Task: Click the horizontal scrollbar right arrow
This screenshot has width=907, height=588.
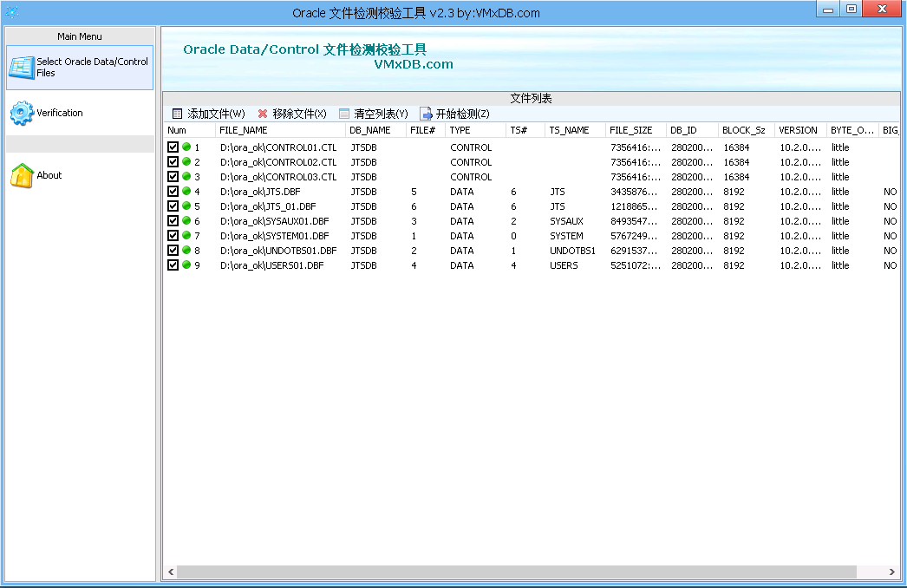Action: (x=891, y=572)
